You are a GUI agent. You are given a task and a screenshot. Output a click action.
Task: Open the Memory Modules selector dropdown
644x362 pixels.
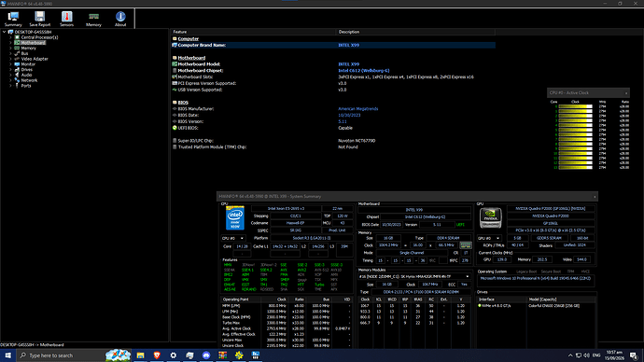click(414, 276)
